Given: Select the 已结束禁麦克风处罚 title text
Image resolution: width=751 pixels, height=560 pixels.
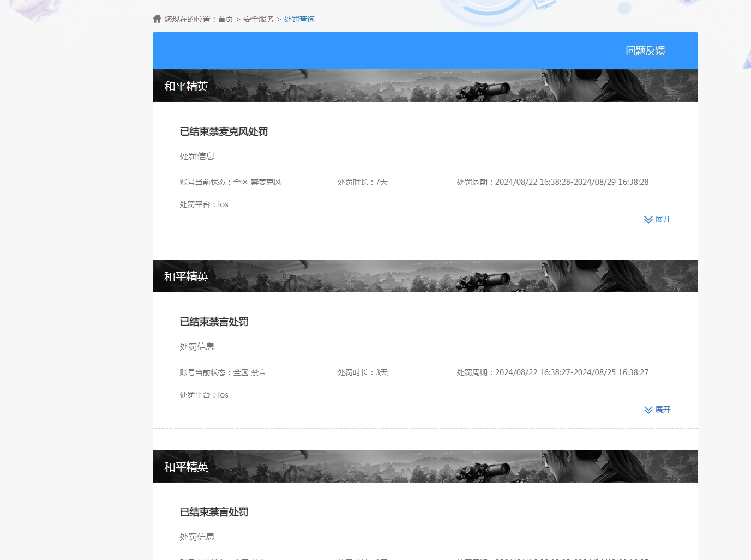Looking at the screenshot, I should (x=224, y=131).
